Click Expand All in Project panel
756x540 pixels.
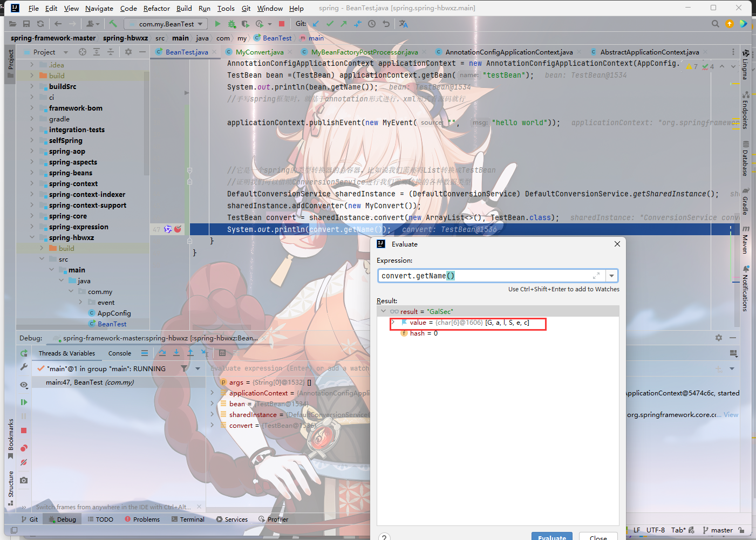[x=97, y=52]
